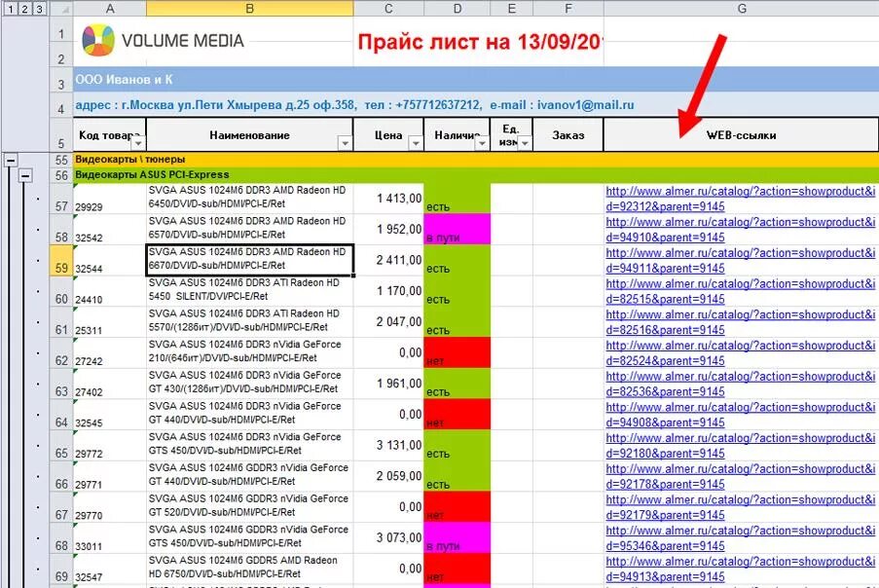Click outline level 1 button

(x=11, y=9)
